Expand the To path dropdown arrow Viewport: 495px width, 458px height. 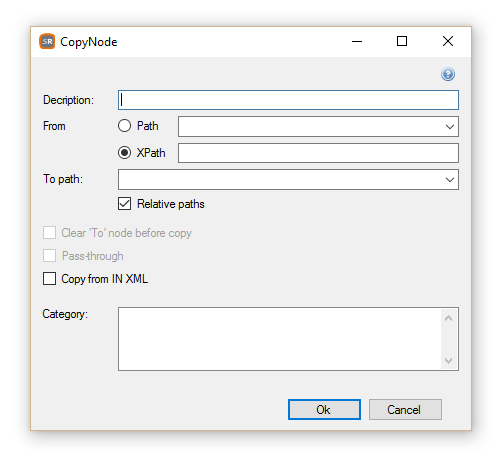coord(450,180)
